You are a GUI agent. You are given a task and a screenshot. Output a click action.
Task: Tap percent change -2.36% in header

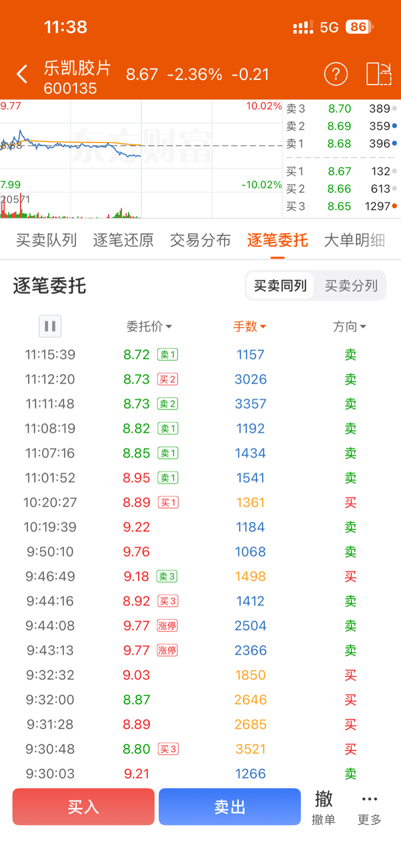pyautogui.click(x=195, y=75)
